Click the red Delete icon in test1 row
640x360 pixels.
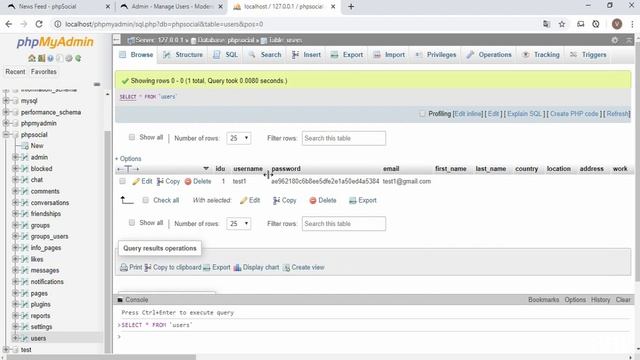(x=188, y=182)
